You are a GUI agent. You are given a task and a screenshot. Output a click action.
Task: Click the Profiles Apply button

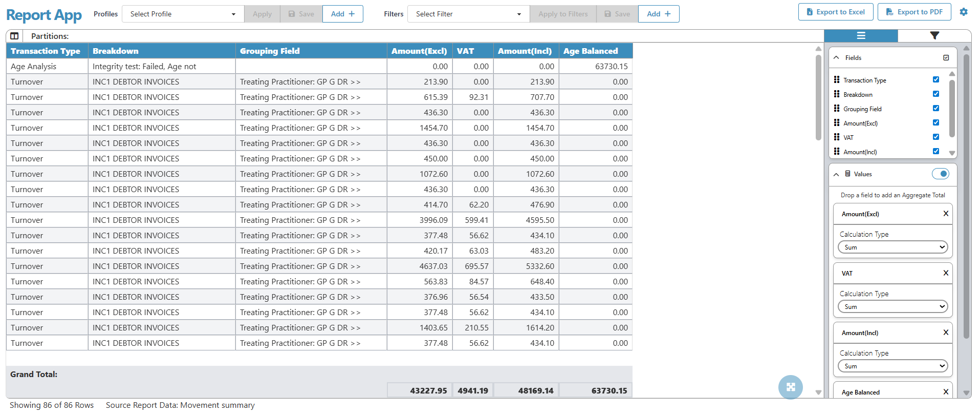[262, 14]
